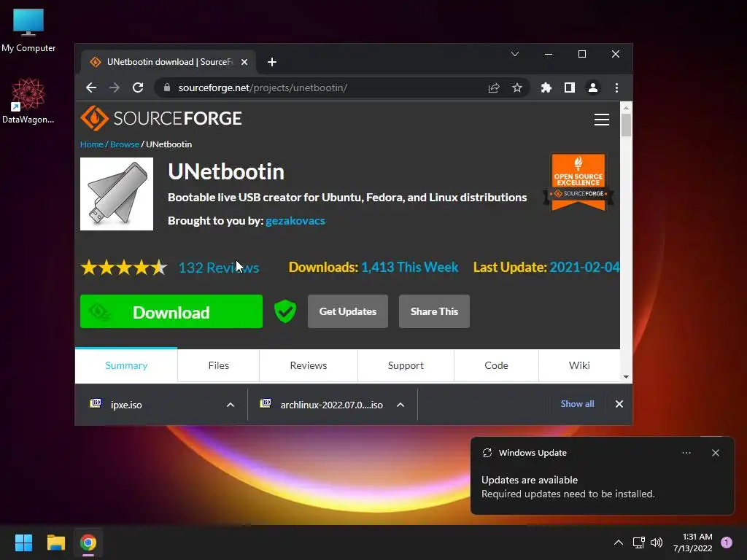Click the padlock site info icon
The image size is (747, 560).
point(167,87)
